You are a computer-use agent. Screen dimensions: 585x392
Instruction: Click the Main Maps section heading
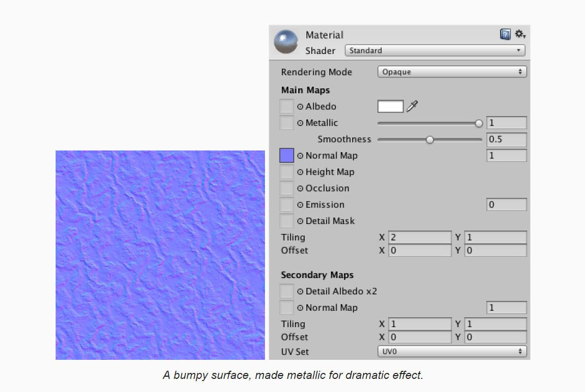point(305,91)
